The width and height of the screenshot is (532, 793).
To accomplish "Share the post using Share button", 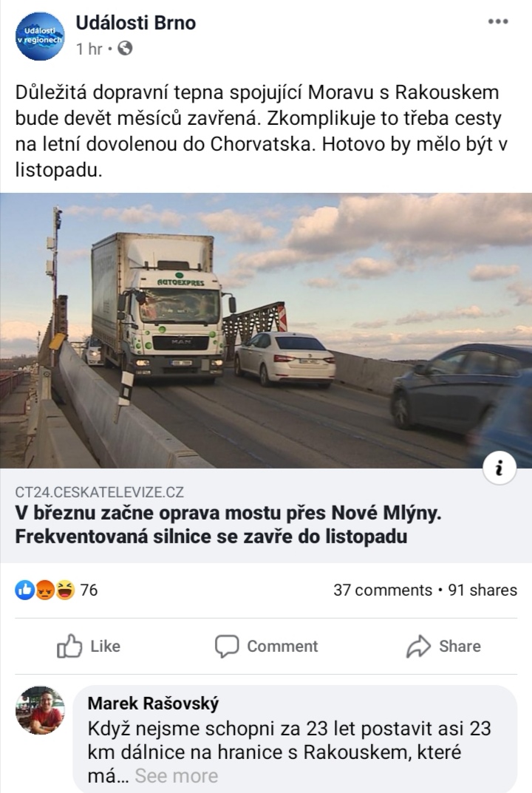I will (443, 646).
